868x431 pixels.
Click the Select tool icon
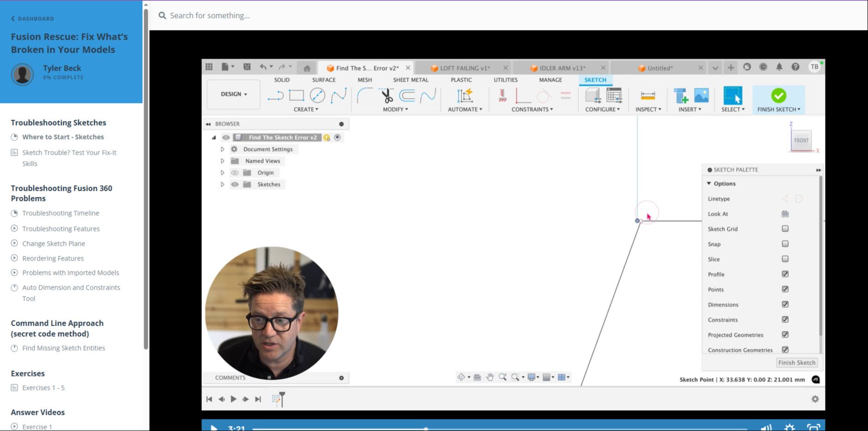coord(733,96)
